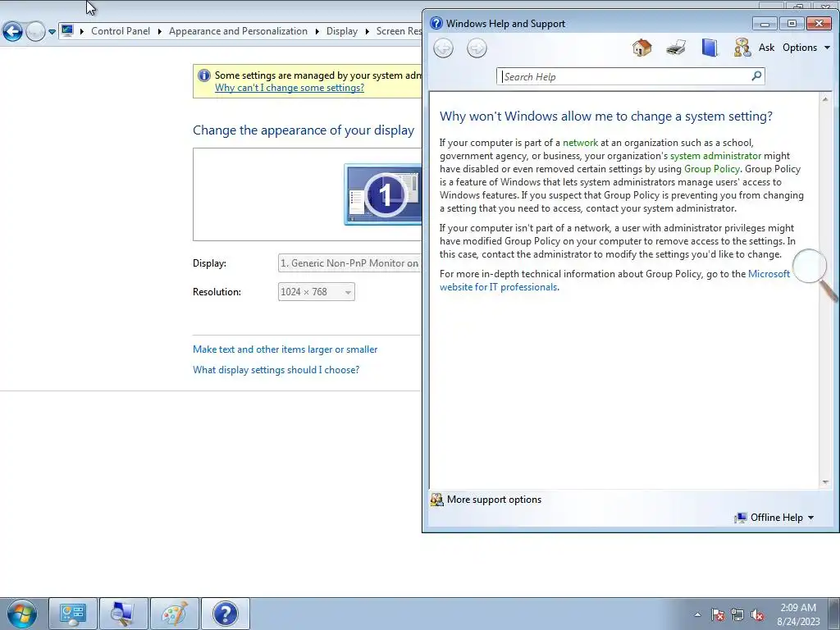Open Control Panel taskbar button
The height and width of the screenshot is (630, 840).
(73, 614)
